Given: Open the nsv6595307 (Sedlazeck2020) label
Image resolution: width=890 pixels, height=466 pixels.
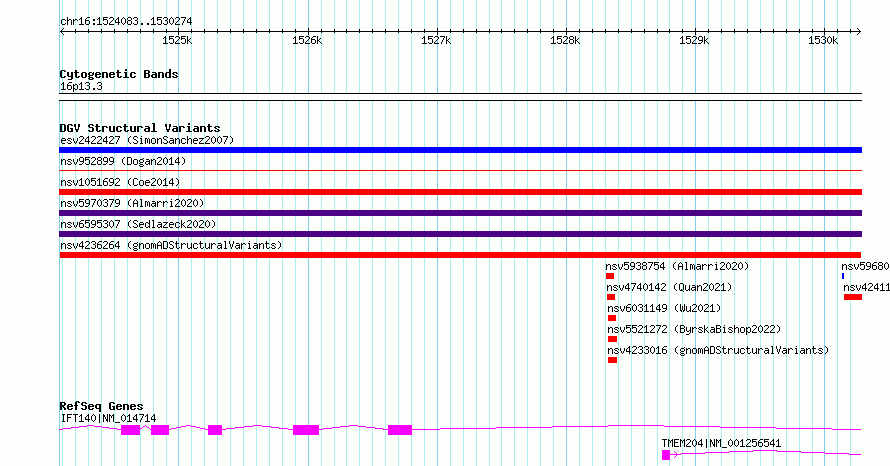Looking at the screenshot, I should 138,224.
